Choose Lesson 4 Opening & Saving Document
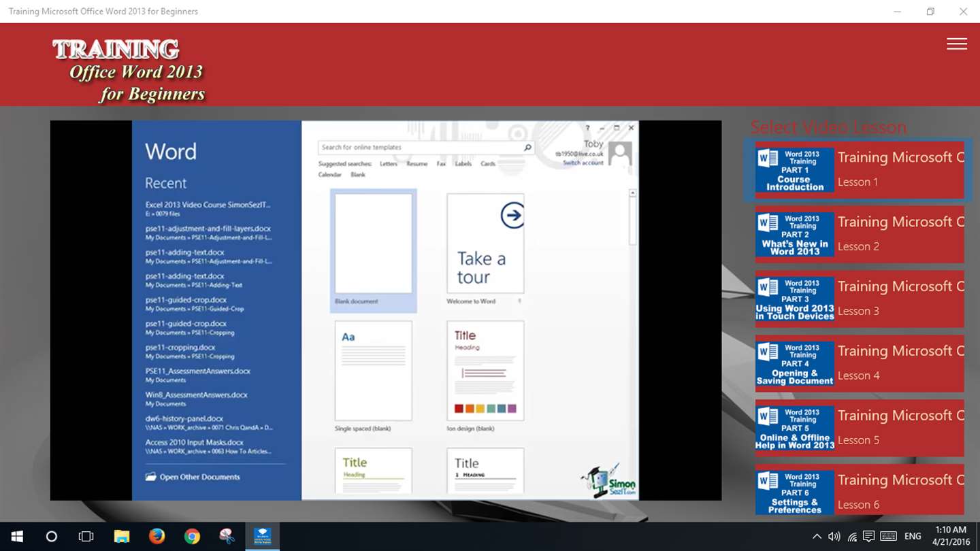 [x=860, y=364]
